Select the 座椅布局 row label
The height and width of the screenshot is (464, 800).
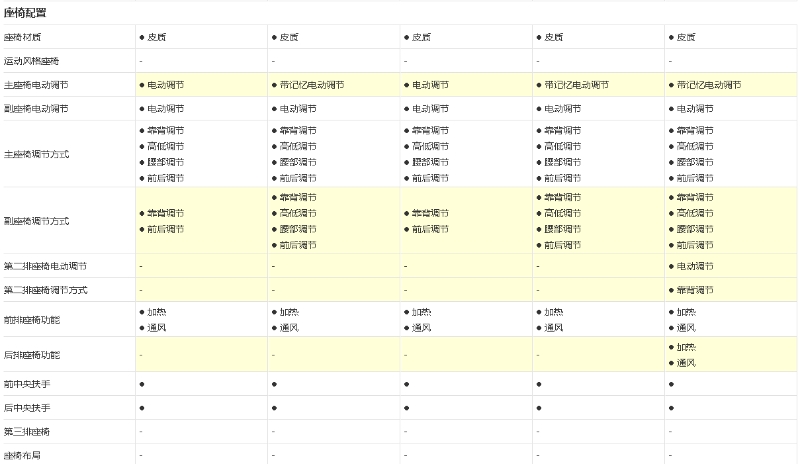(x=22, y=455)
